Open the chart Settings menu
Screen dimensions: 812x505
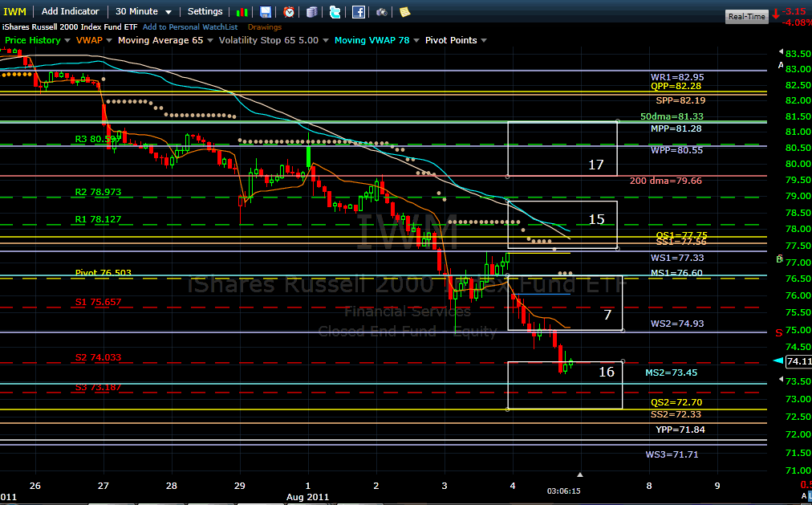tap(205, 11)
